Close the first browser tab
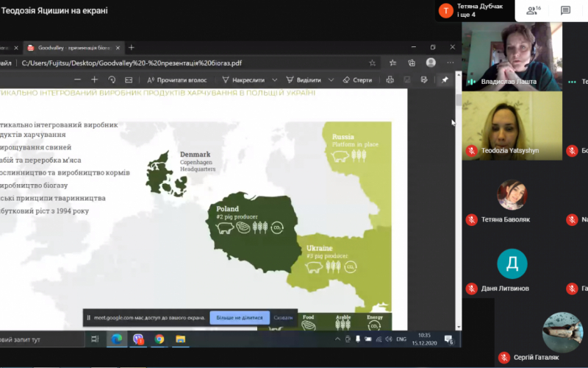 click(15, 48)
